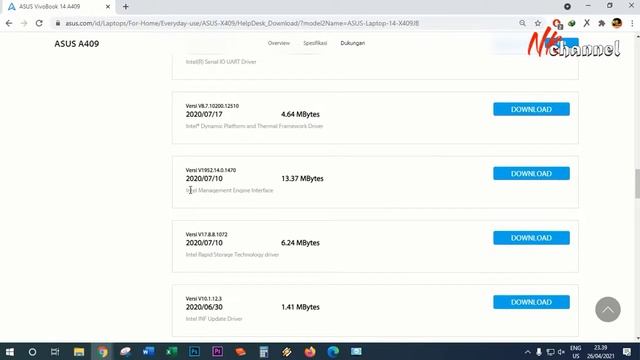
Task: Bookmark this page with the star icon
Action: pyautogui.click(x=538, y=23)
